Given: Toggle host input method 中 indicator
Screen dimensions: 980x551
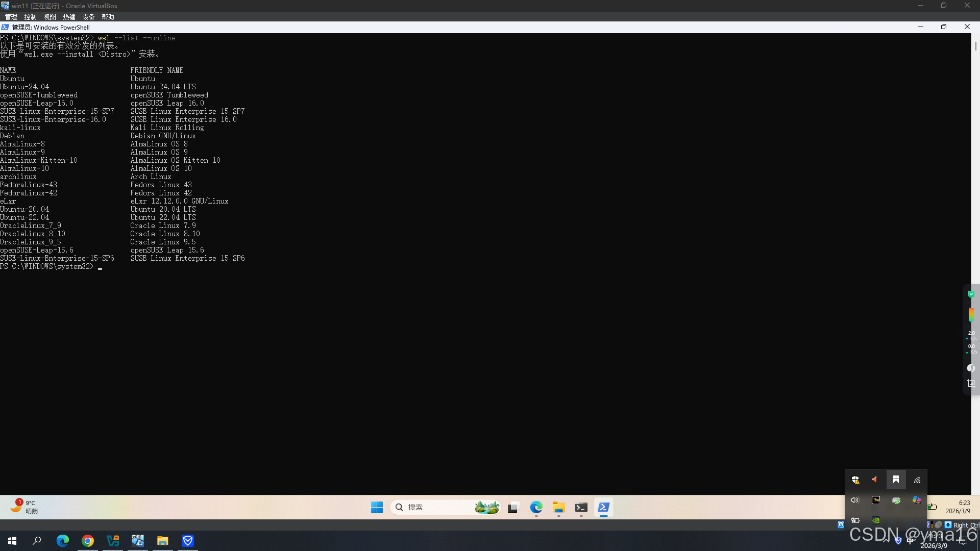Looking at the screenshot, I should (911, 541).
